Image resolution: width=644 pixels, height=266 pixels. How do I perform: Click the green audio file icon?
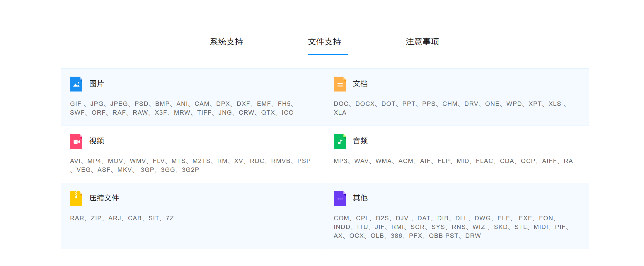point(340,141)
